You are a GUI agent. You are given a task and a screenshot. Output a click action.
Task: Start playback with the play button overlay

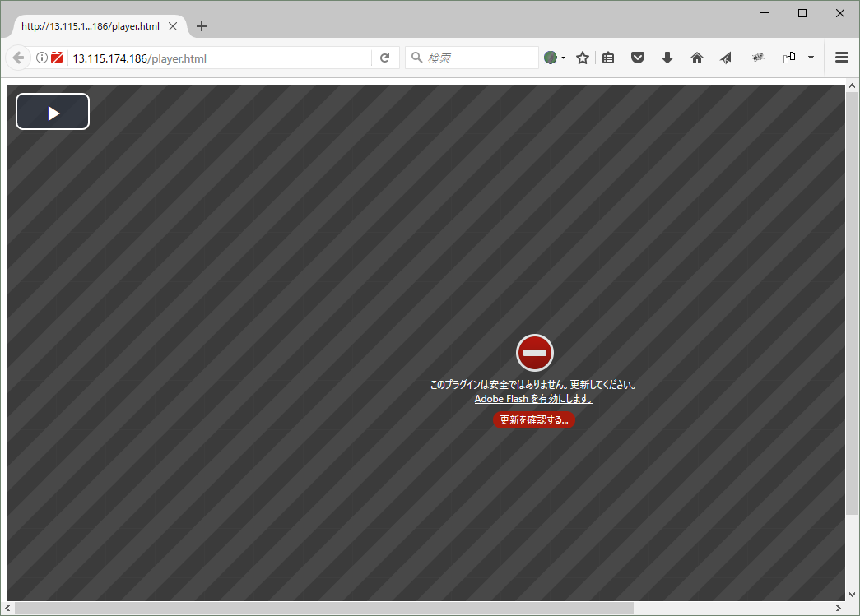[52, 111]
